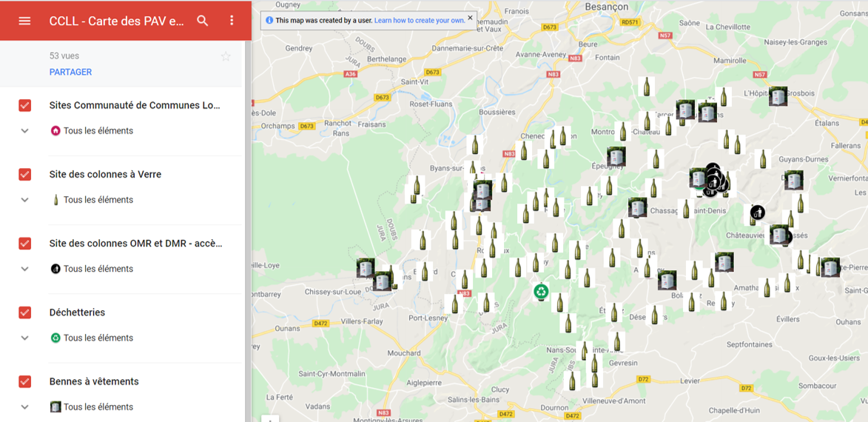The height and width of the screenshot is (422, 868).
Task: Expand the Sites Communauté de Communes element list
Action: (24, 131)
